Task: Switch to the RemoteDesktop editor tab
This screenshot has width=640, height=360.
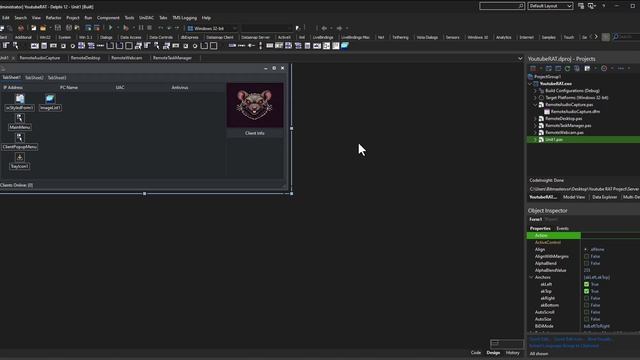Action: point(85,58)
